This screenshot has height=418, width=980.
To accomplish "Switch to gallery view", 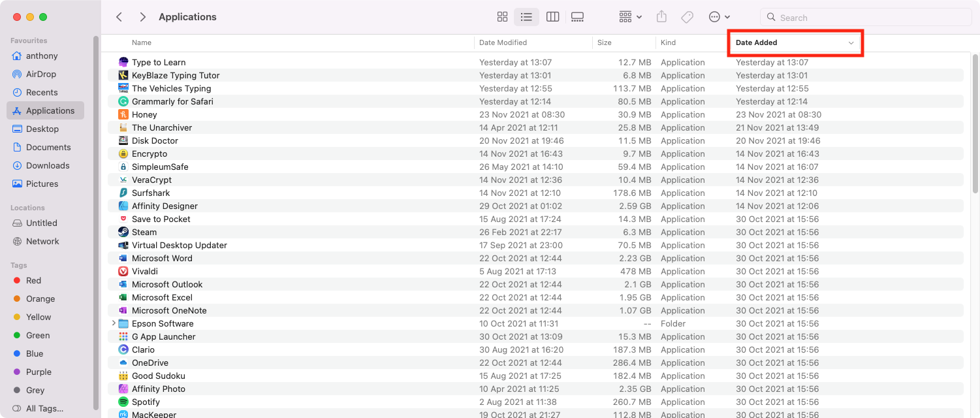I will [x=577, y=17].
